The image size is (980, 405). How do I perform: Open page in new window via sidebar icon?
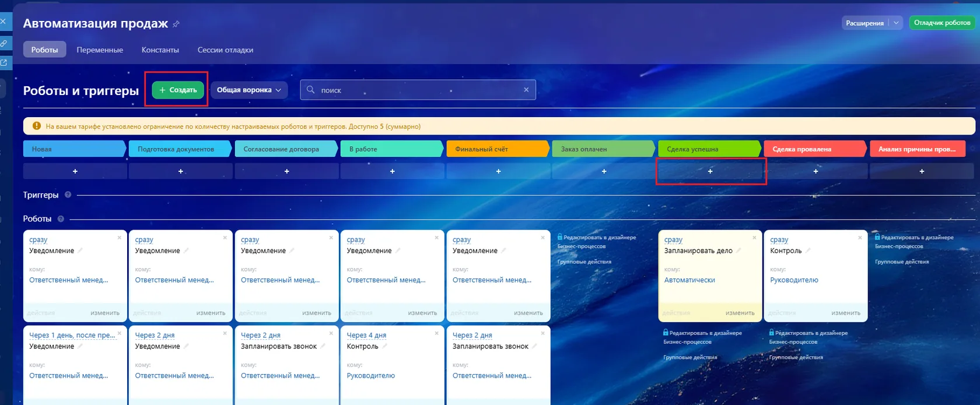(3, 62)
